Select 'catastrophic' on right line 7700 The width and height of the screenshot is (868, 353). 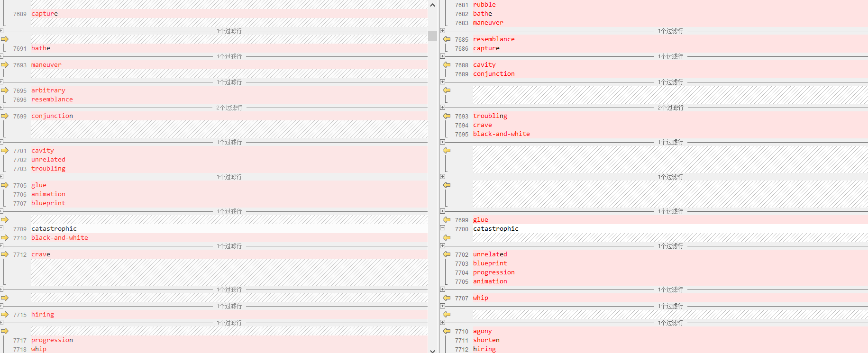[x=496, y=229]
